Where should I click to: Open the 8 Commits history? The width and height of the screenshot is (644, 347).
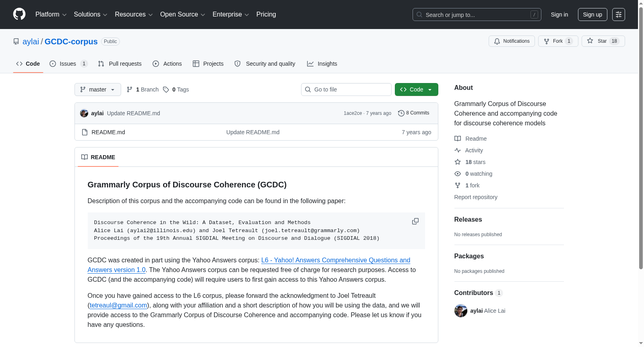pos(413,113)
